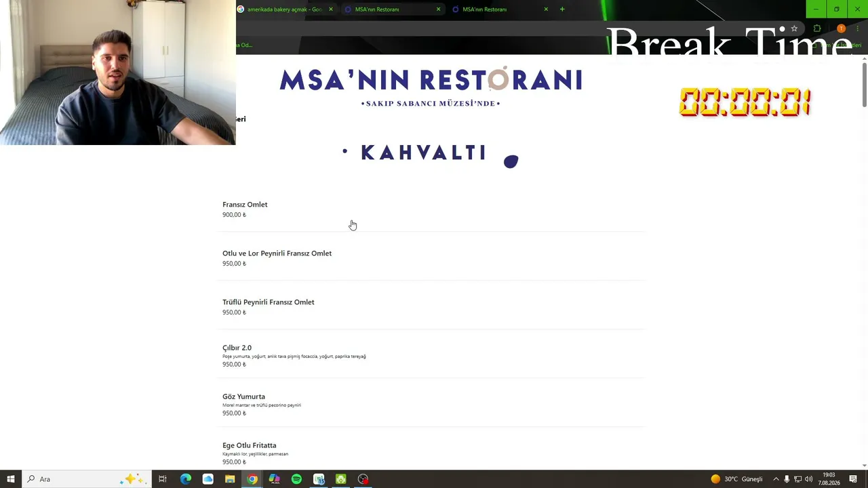This screenshot has width=868, height=488.
Task: Close the third 'MSA'nın Restoranı' tab
Action: [546, 9]
